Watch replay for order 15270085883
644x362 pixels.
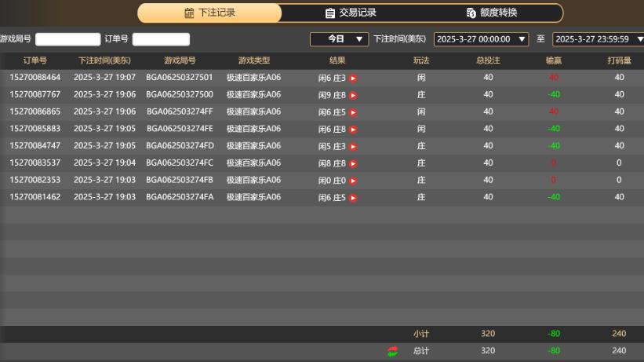pos(353,130)
